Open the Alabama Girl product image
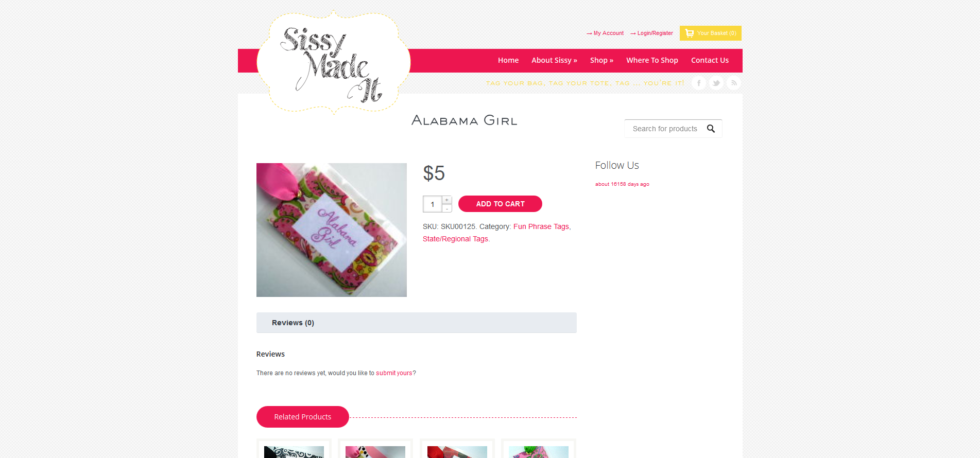Image resolution: width=980 pixels, height=458 pixels. point(332,230)
